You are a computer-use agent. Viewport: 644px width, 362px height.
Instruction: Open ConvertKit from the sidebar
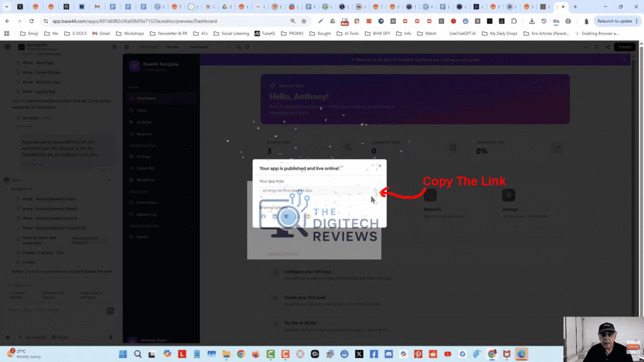146,168
